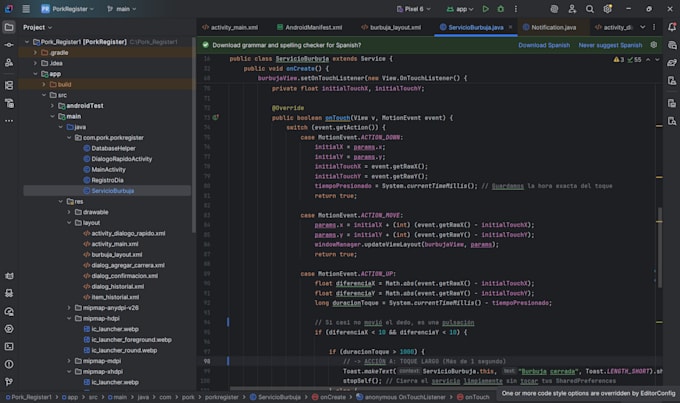Click the editor vertical scrollbar thumb
Viewport: 680px width, 403px height.
pos(660,247)
